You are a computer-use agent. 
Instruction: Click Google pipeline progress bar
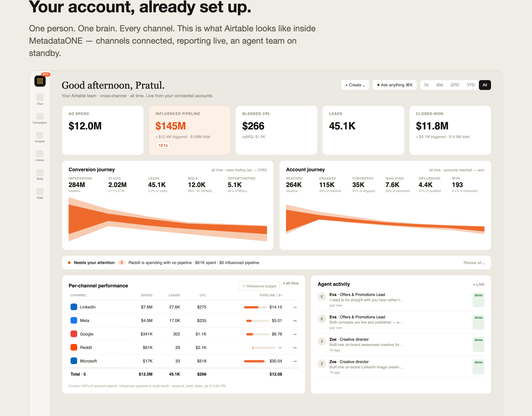[x=258, y=334]
